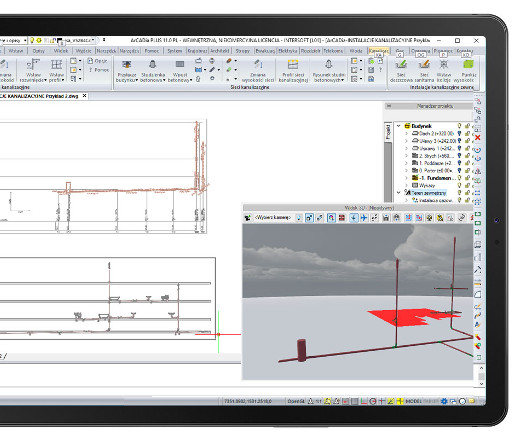
Task: Switch to the Elektryka ribbon tab
Action: point(288,51)
